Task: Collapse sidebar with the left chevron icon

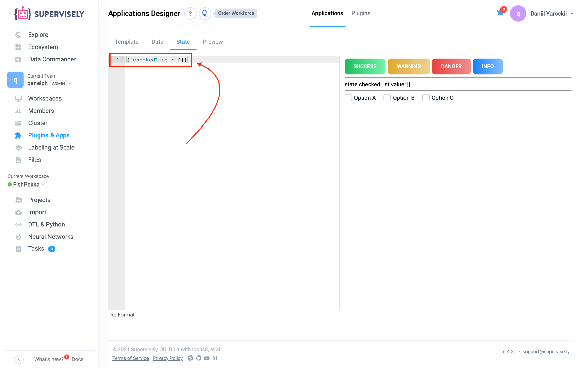Action: click(x=19, y=359)
